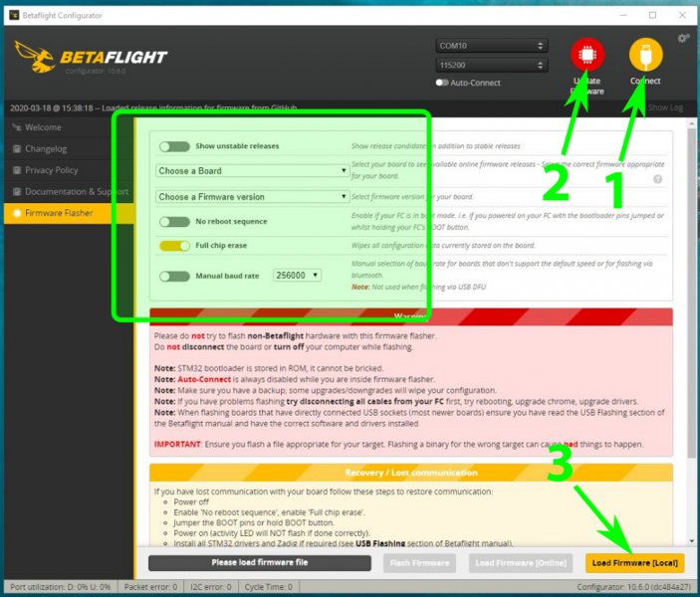Toggle the Manual baud rate switch
Image resolution: width=700 pixels, height=597 pixels.
click(x=174, y=277)
